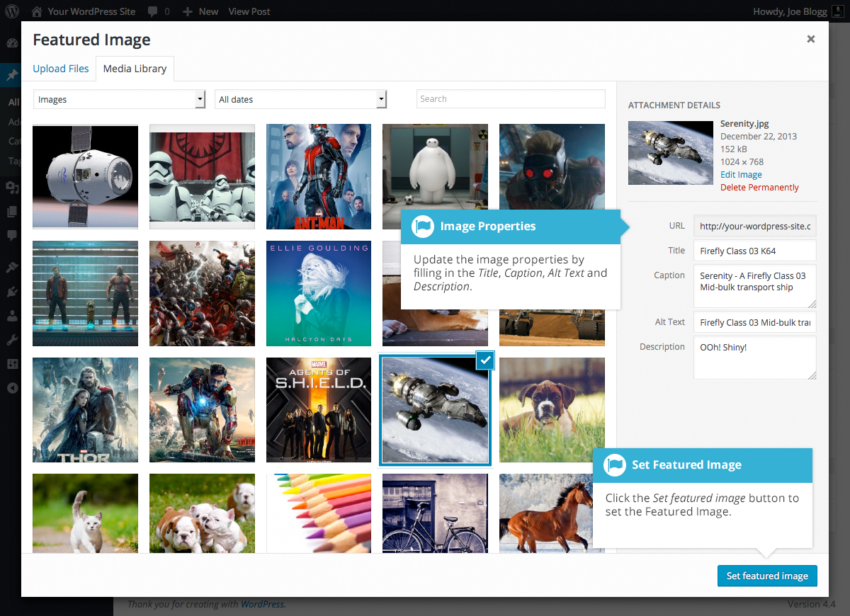Open Tools wrench icon in sidebar
The width and height of the screenshot is (850, 616).
point(12,340)
